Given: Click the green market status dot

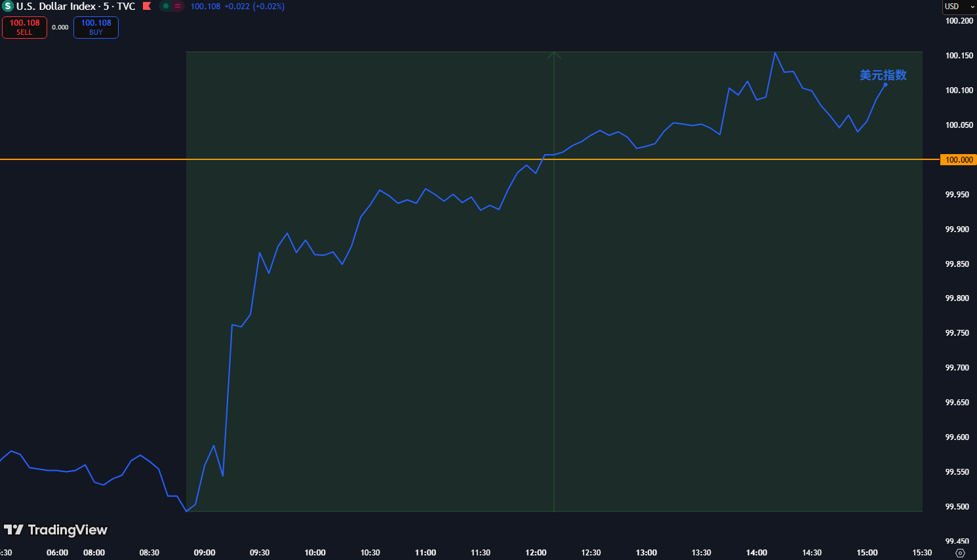Looking at the screenshot, I should [x=166, y=7].
